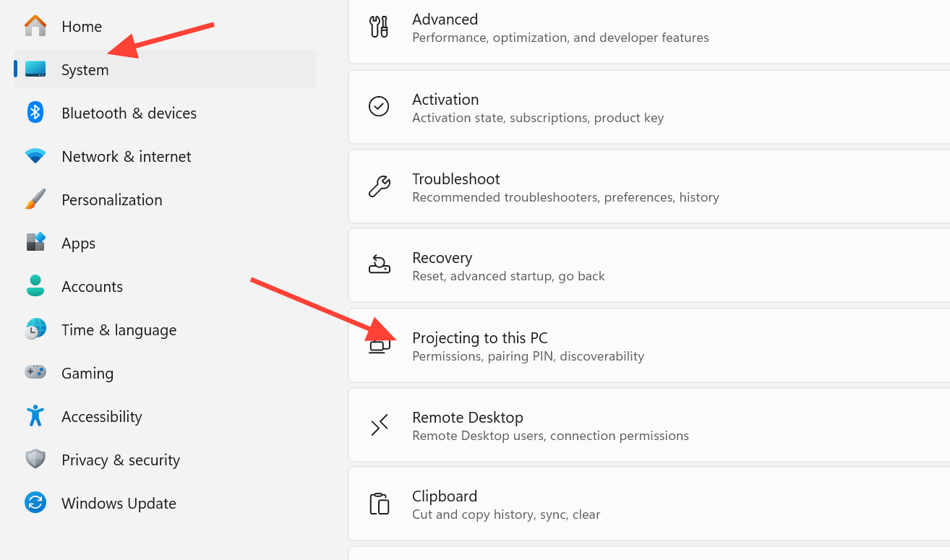Click the 'Remote Desktop' card title
The width and height of the screenshot is (950, 560).
tap(468, 418)
